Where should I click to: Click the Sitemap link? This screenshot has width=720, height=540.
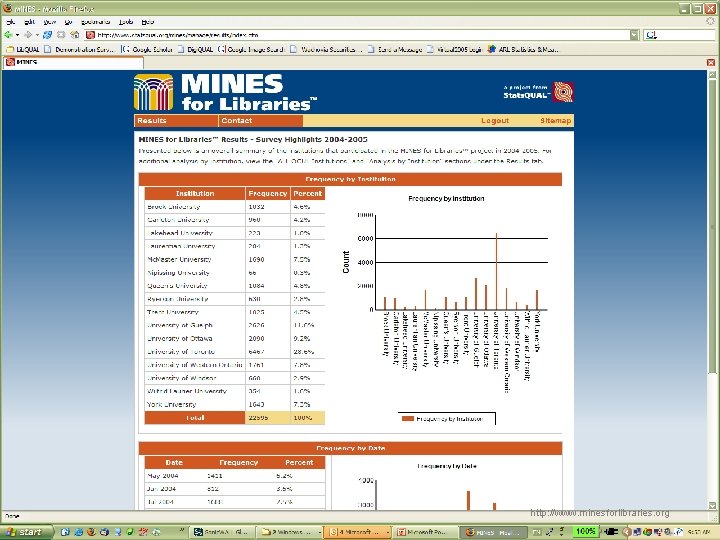point(556,121)
